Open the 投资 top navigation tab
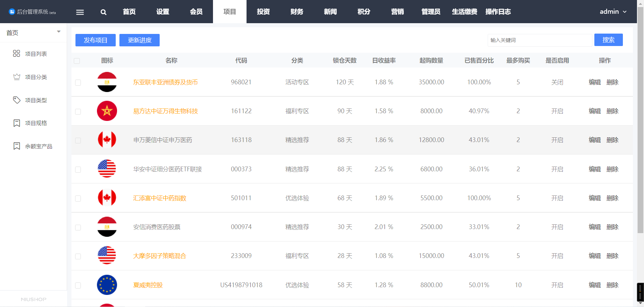 263,12
